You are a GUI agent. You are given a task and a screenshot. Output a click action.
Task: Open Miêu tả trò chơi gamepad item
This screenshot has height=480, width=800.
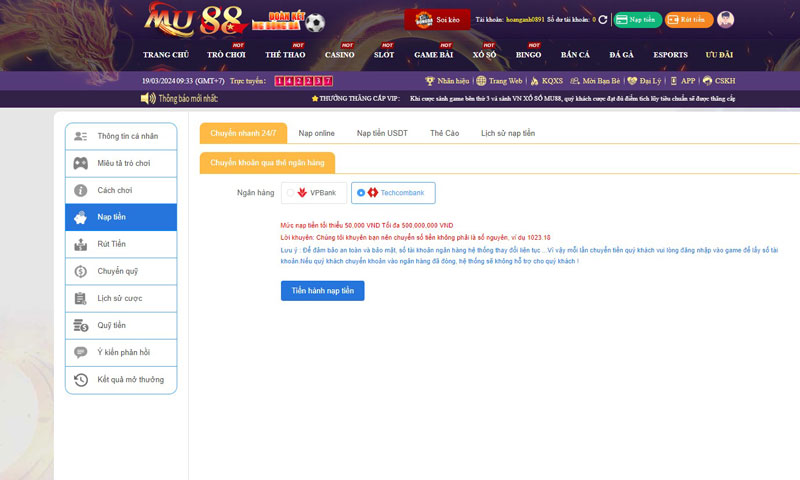click(x=121, y=163)
